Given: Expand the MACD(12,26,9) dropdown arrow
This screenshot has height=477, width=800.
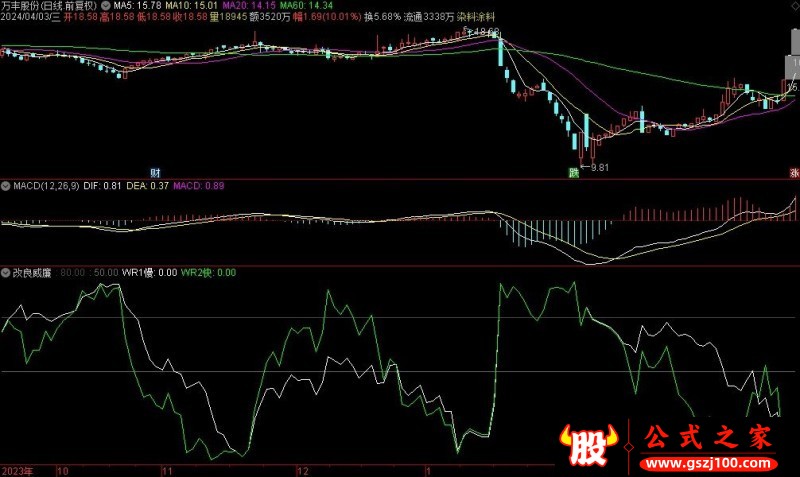Looking at the screenshot, I should coord(6,186).
